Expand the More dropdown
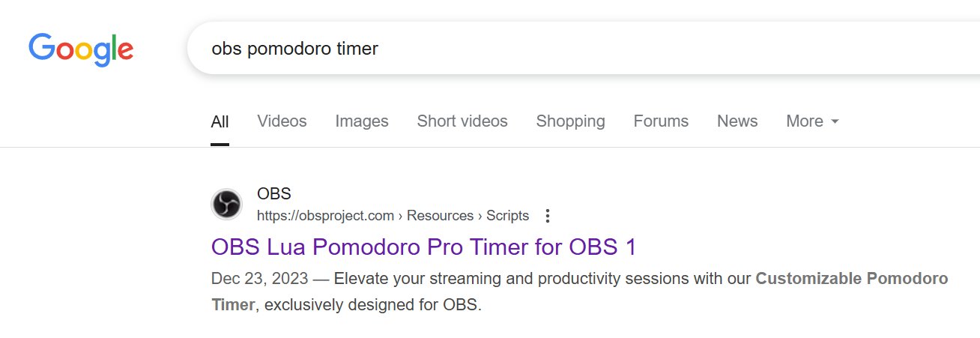The width and height of the screenshot is (980, 338). (x=812, y=121)
